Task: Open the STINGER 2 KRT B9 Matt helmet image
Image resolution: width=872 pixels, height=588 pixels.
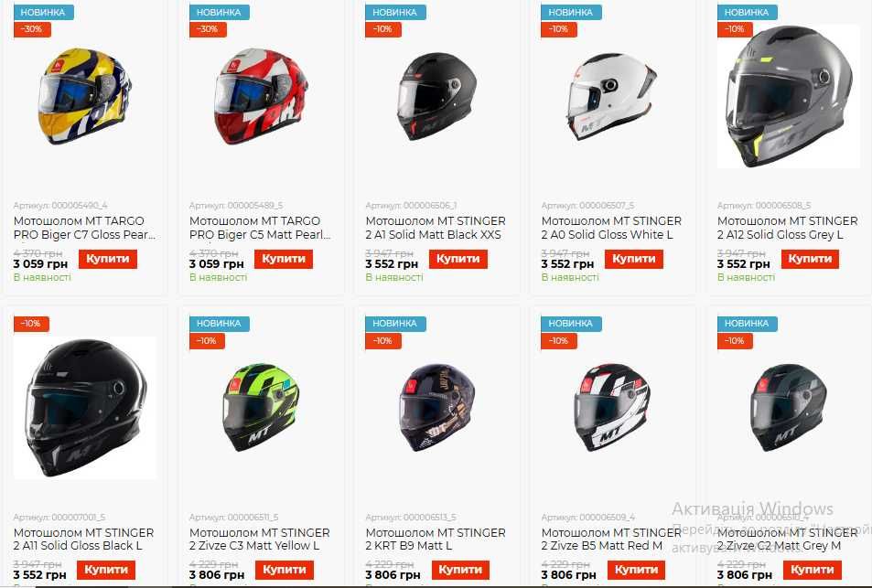Action: (436, 408)
